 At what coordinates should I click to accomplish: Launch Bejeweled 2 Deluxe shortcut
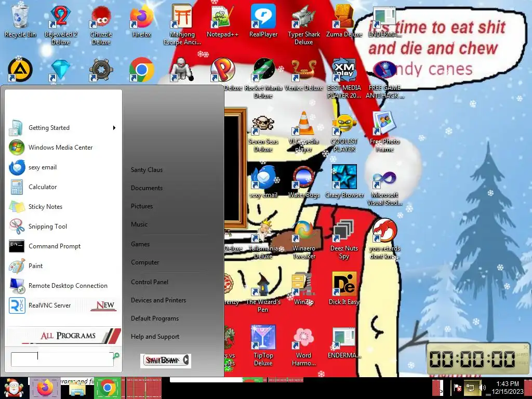(x=60, y=24)
